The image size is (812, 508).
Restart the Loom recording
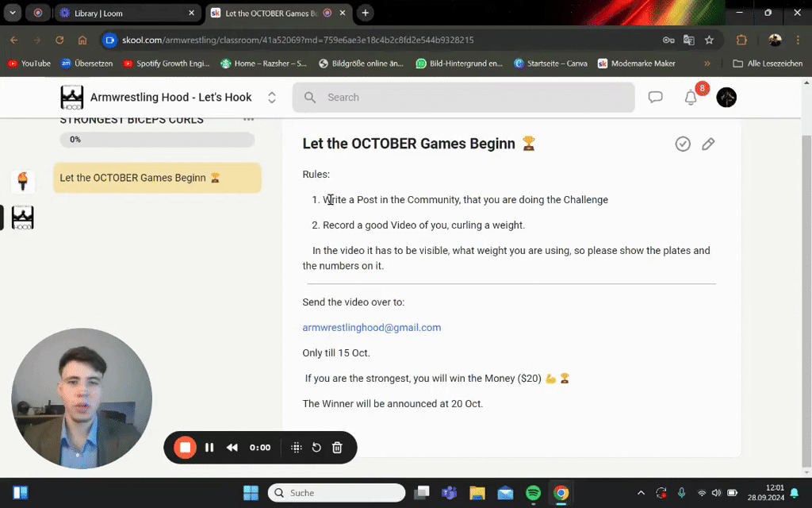(x=316, y=448)
